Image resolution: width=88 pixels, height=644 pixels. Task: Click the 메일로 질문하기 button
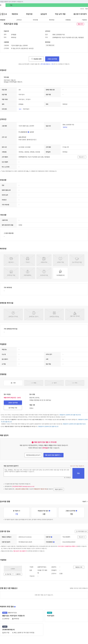(59, 489)
